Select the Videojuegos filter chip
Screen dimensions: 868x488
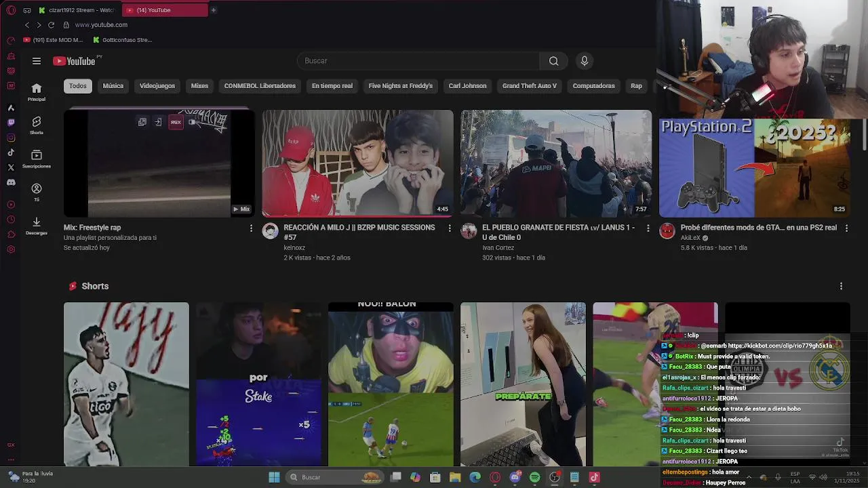point(157,86)
